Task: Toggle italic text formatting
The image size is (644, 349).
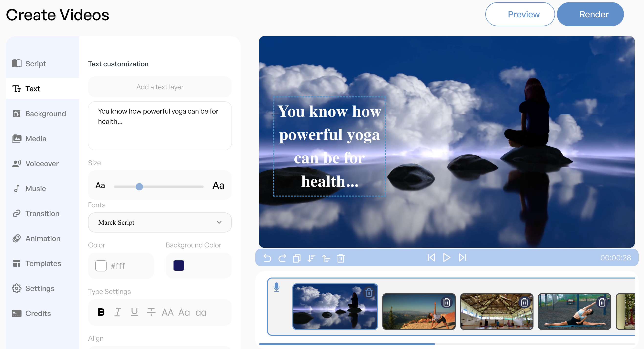Action: point(118,312)
